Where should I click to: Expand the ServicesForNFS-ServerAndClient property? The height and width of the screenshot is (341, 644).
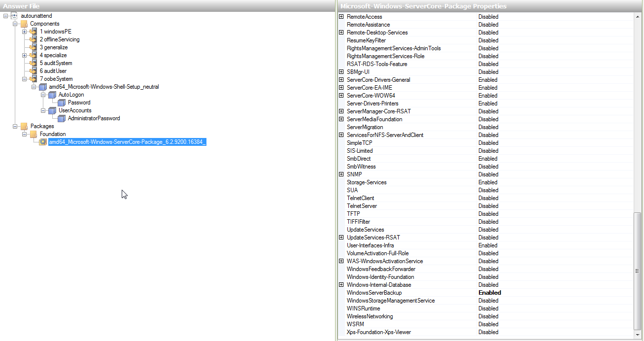[x=341, y=135]
